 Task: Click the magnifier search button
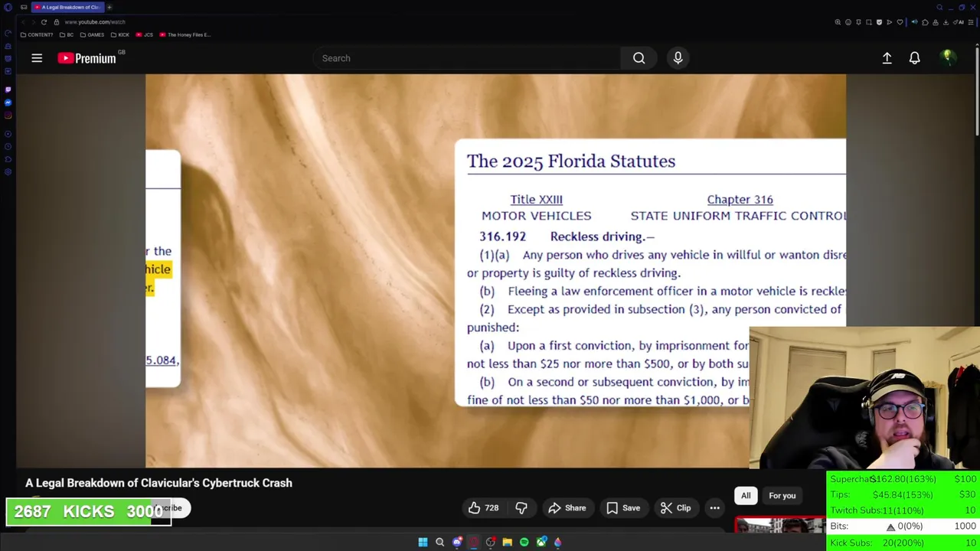(x=639, y=58)
